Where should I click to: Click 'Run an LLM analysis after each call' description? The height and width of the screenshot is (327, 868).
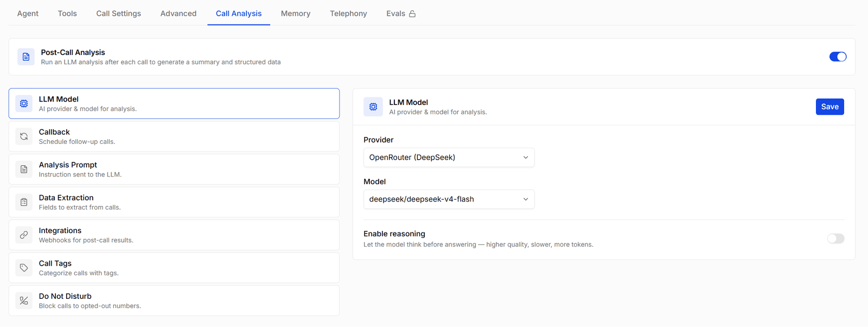(x=161, y=62)
